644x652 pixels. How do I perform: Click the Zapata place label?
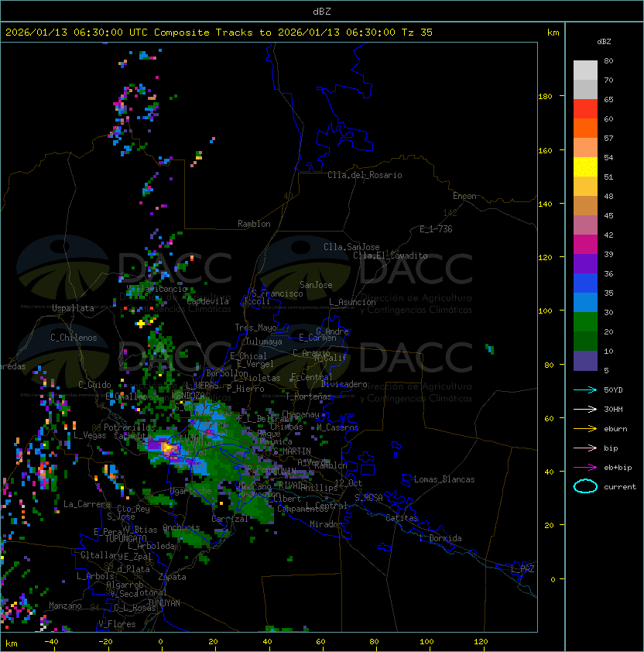[172, 577]
